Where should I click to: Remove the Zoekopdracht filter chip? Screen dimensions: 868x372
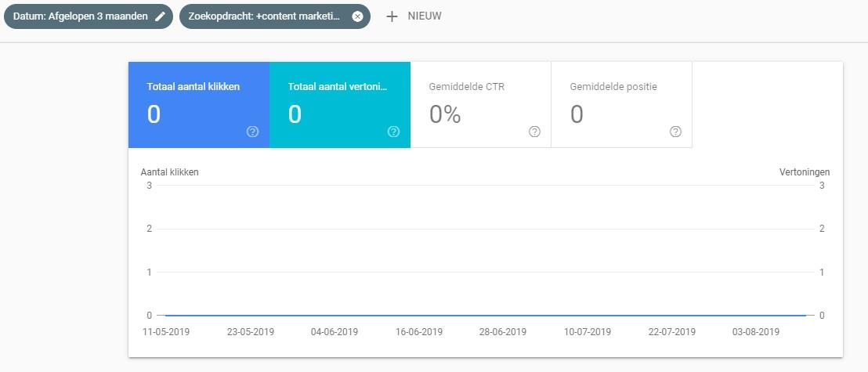point(357,16)
